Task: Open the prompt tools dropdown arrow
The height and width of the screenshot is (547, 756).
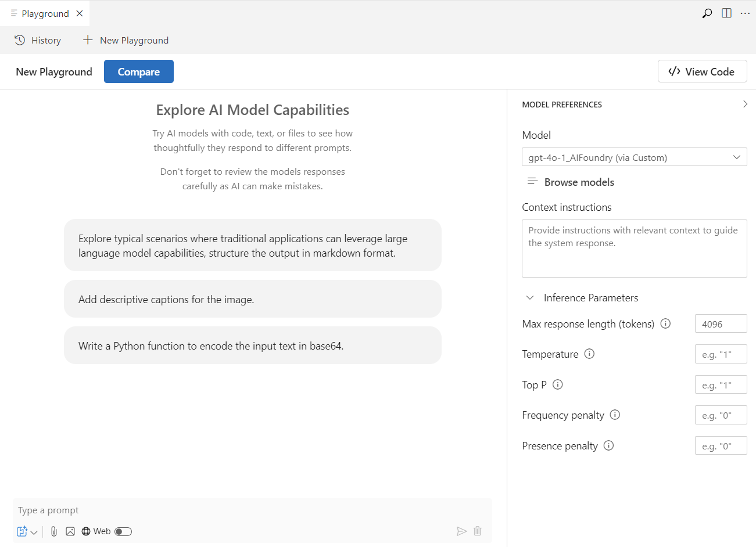Action: click(x=34, y=532)
